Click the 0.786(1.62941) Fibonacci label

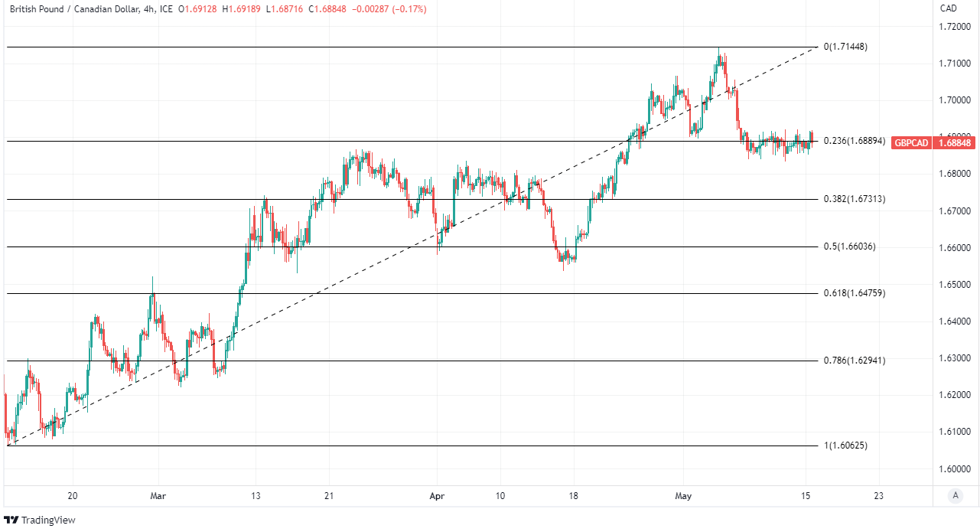854,361
